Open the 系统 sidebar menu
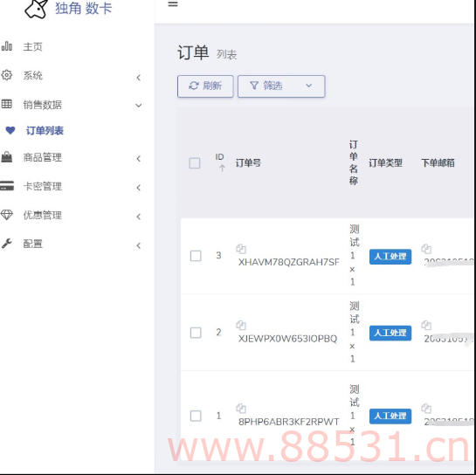The height and width of the screenshot is (475, 476). click(x=33, y=75)
